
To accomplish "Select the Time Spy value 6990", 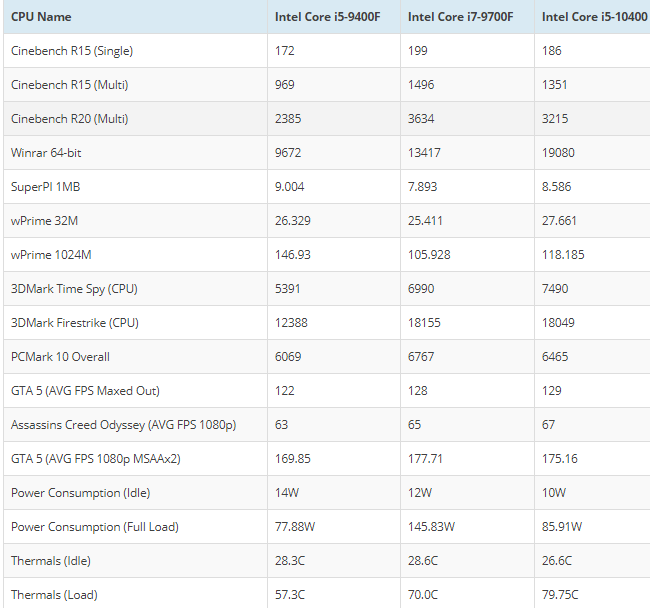I will 421,289.
